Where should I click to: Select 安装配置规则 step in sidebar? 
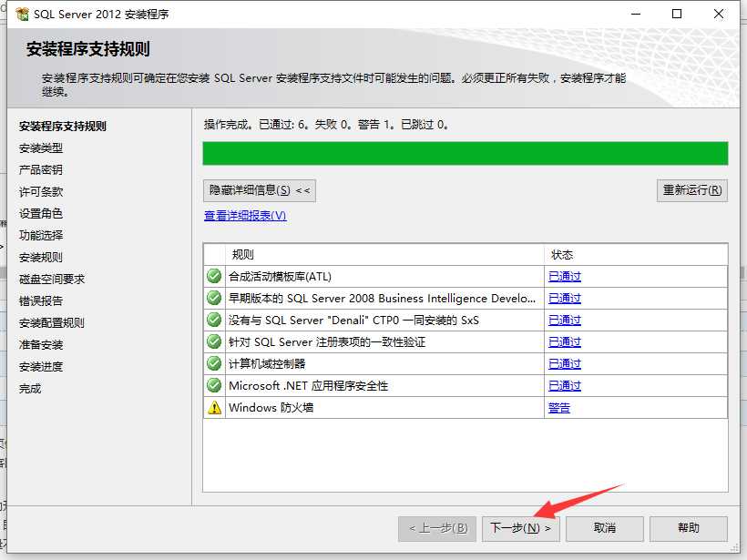click(x=52, y=323)
